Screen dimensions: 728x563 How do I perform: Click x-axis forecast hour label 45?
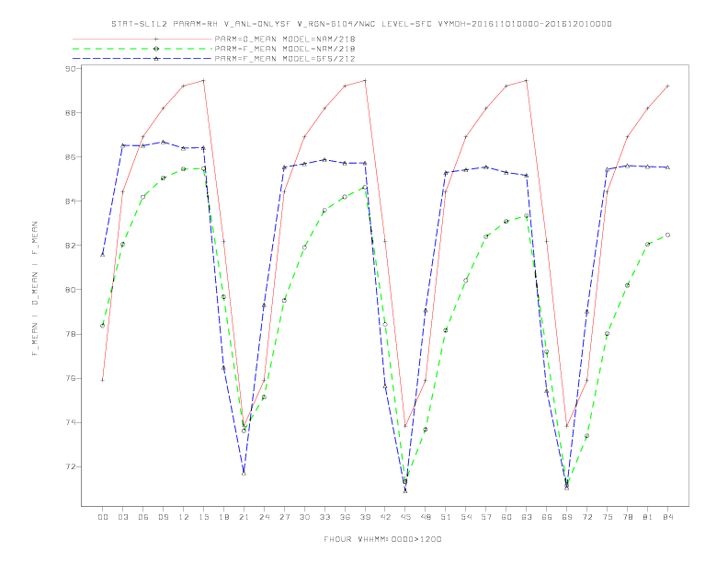[405, 517]
